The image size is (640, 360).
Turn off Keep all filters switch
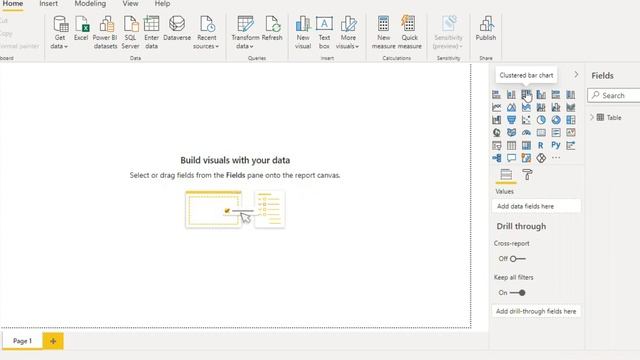pos(518,293)
